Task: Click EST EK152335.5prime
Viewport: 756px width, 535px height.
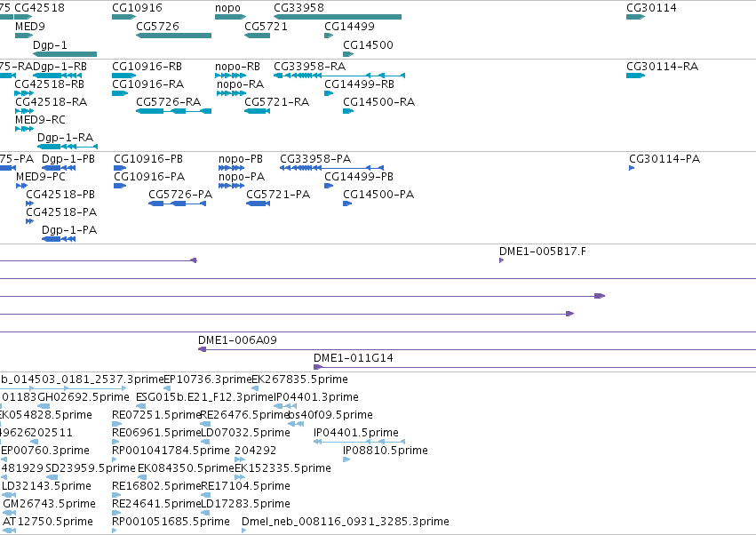Action: point(240,477)
